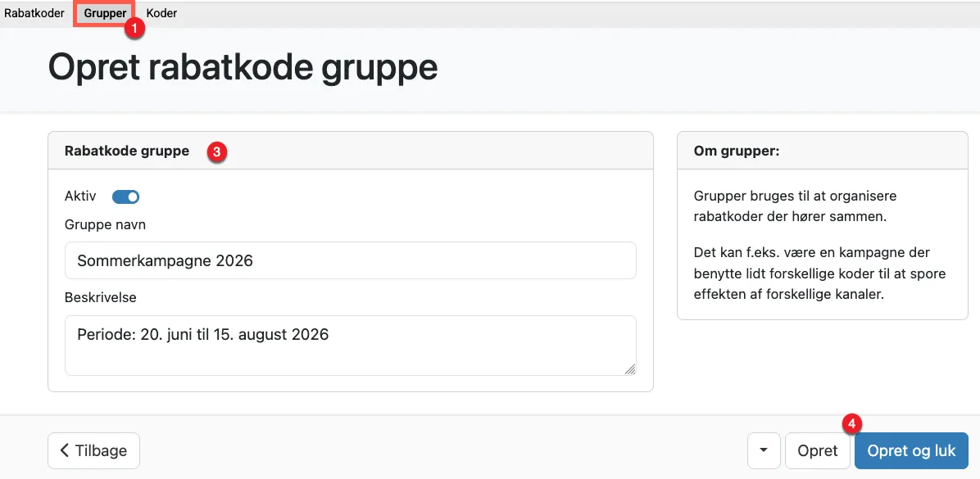
Task: Click the Tilbage button to go back
Action: tap(93, 450)
